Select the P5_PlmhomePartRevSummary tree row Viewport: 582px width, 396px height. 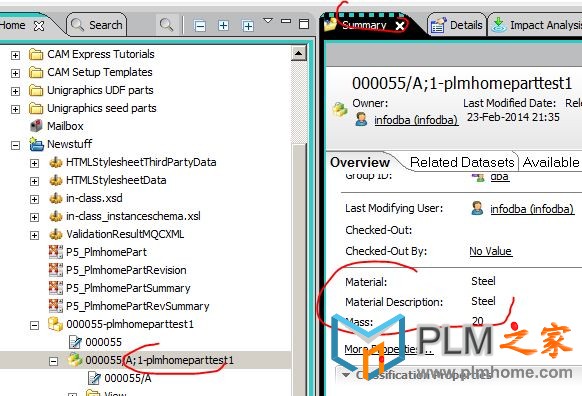click(138, 306)
